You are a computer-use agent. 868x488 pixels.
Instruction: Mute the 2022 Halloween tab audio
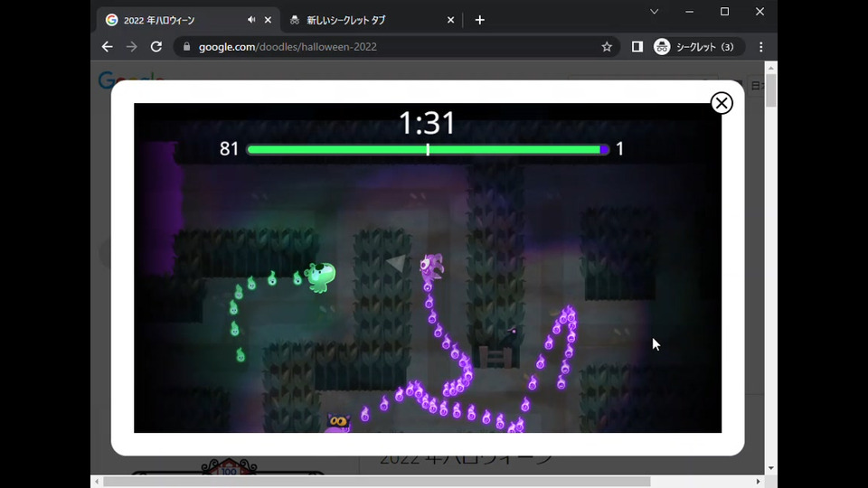coord(251,20)
